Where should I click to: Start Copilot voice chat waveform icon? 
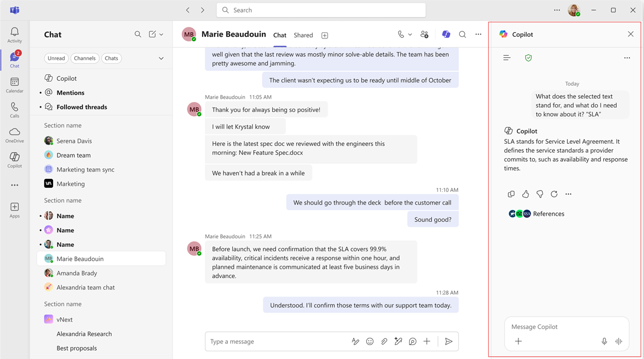pos(618,341)
